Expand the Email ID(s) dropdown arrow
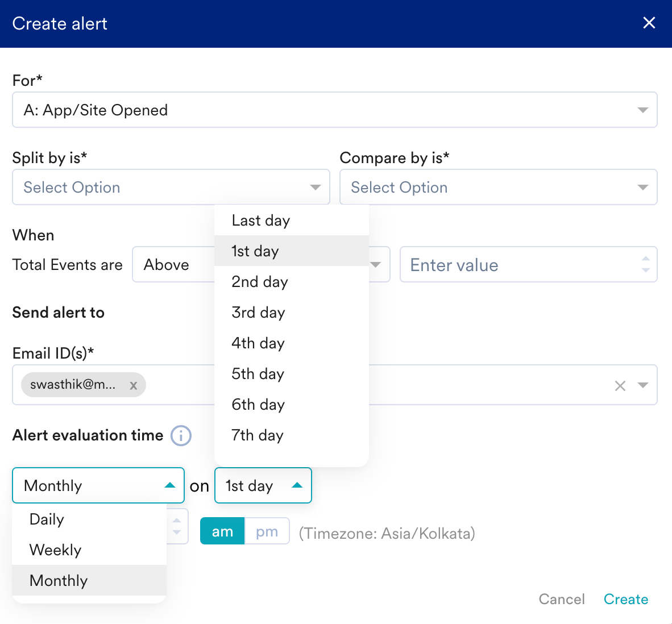This screenshot has height=624, width=672. click(x=642, y=385)
